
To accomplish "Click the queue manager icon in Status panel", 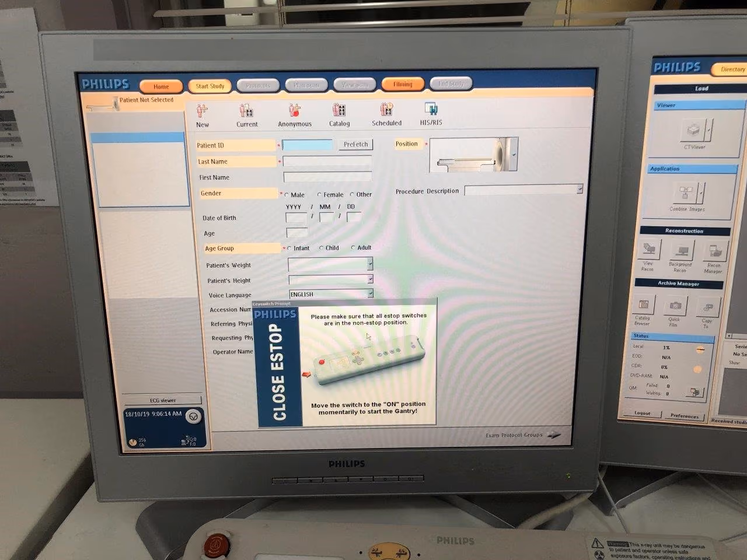I will pos(694,392).
